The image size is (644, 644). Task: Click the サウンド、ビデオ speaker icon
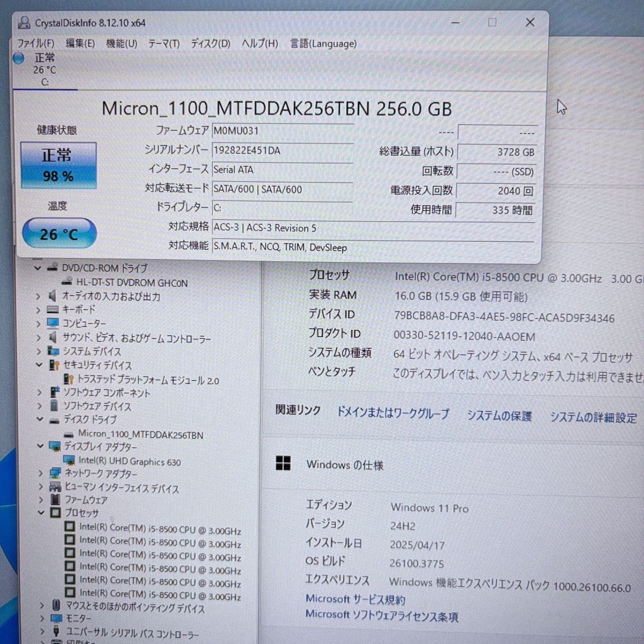pyautogui.click(x=53, y=337)
